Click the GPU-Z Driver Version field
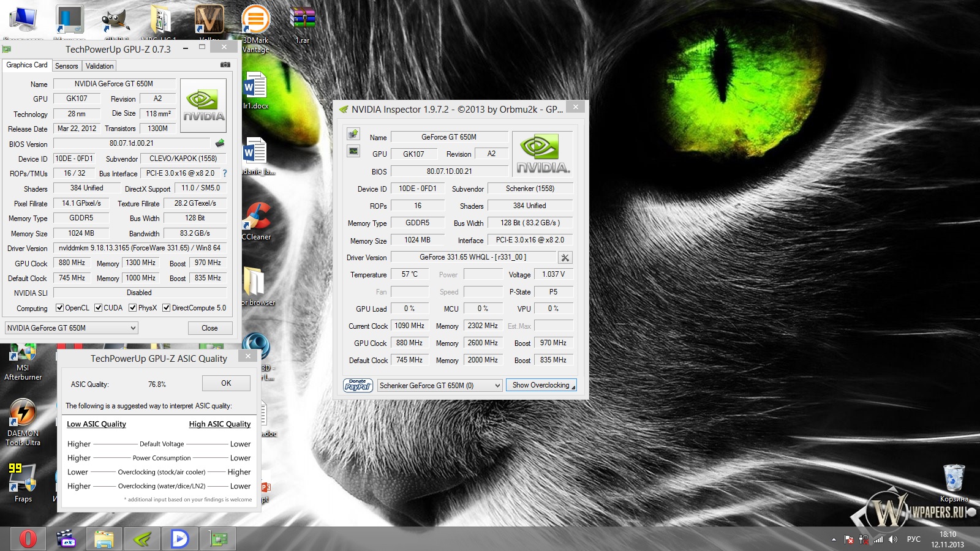Viewport: 980px width, 551px height. (x=140, y=248)
